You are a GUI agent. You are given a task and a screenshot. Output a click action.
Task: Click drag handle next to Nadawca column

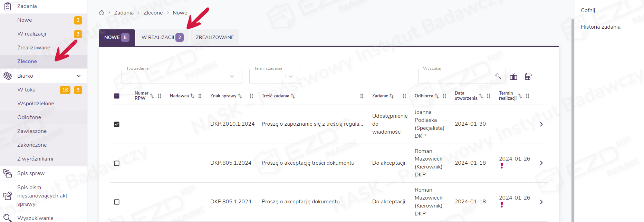[200, 96]
